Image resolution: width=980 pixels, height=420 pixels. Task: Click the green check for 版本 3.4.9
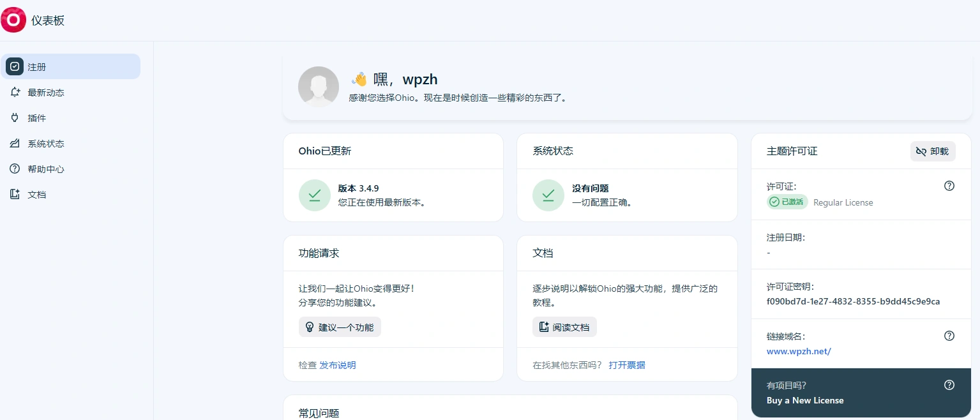click(x=315, y=195)
